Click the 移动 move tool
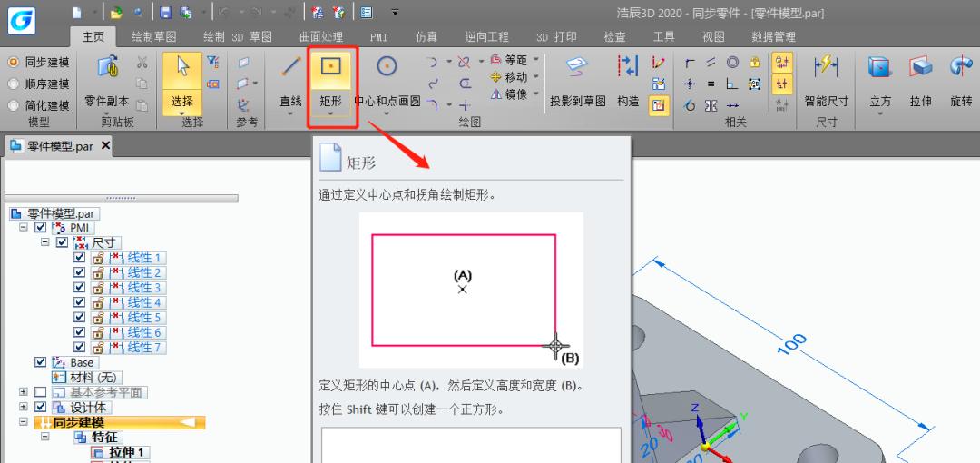This screenshot has width=980, height=463. pos(509,77)
